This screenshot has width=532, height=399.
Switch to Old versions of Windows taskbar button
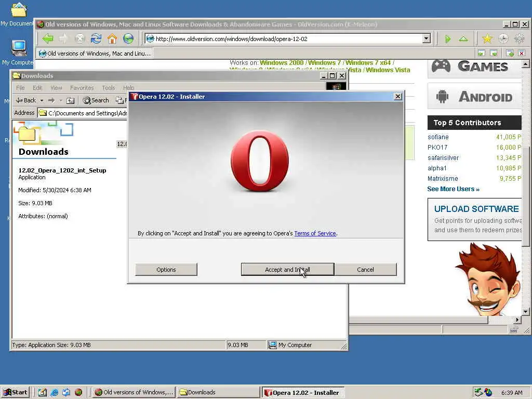[134, 392]
